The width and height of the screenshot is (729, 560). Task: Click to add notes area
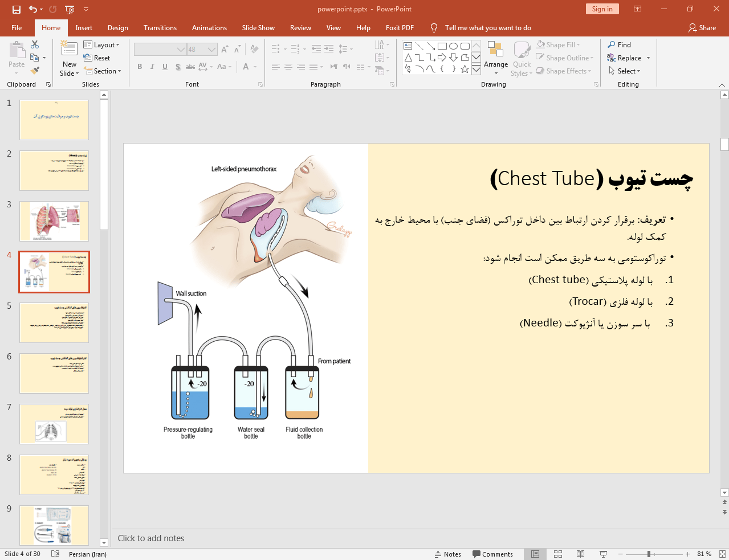pos(151,538)
